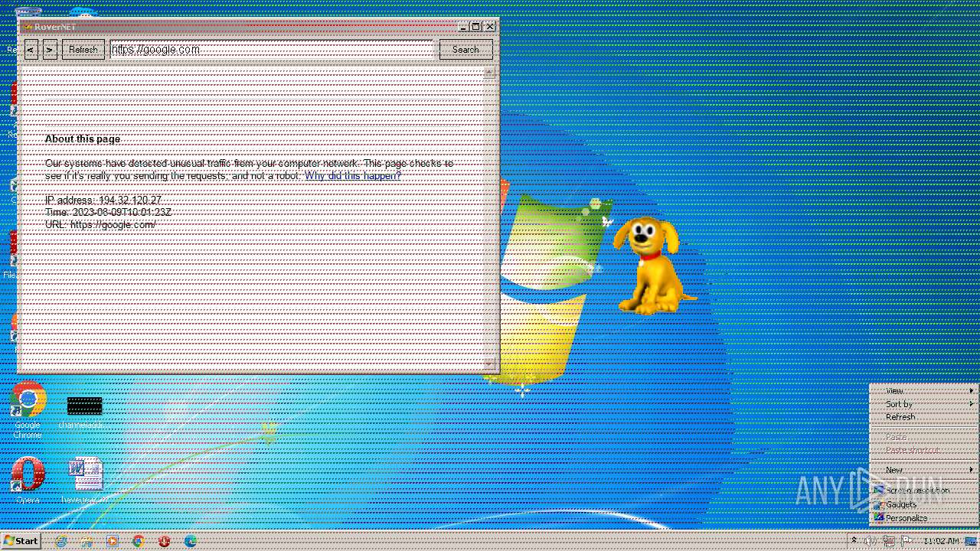
Task: Open the Start menu
Action: pos(21,541)
